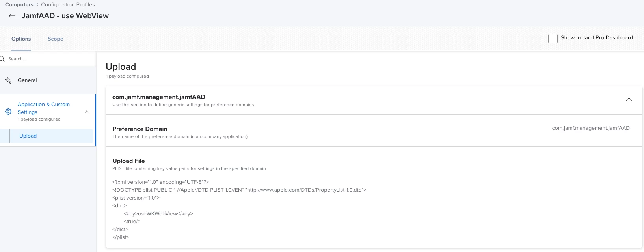Click the xml version declaration line

(160, 182)
